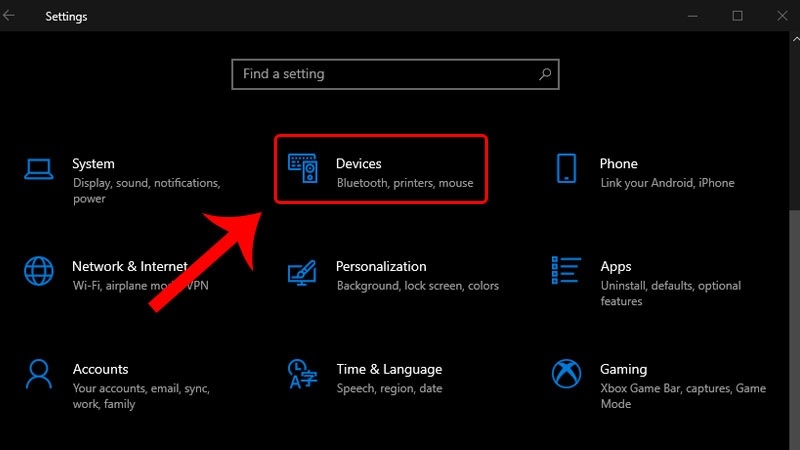Minimize the Settings window
The height and width of the screenshot is (450, 800).
click(692, 16)
